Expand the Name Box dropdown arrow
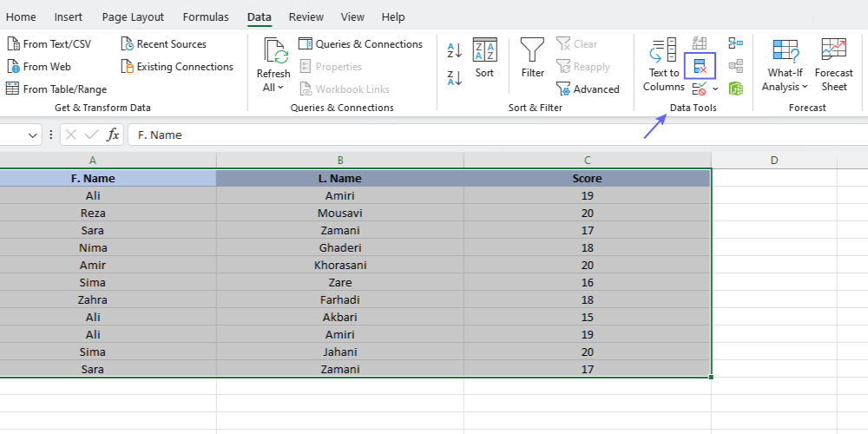This screenshot has width=868, height=434. click(33, 135)
